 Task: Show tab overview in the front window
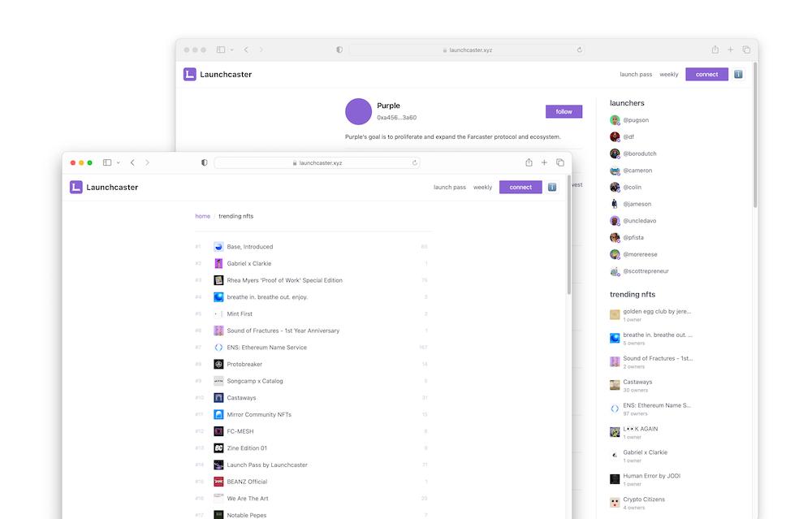click(560, 162)
